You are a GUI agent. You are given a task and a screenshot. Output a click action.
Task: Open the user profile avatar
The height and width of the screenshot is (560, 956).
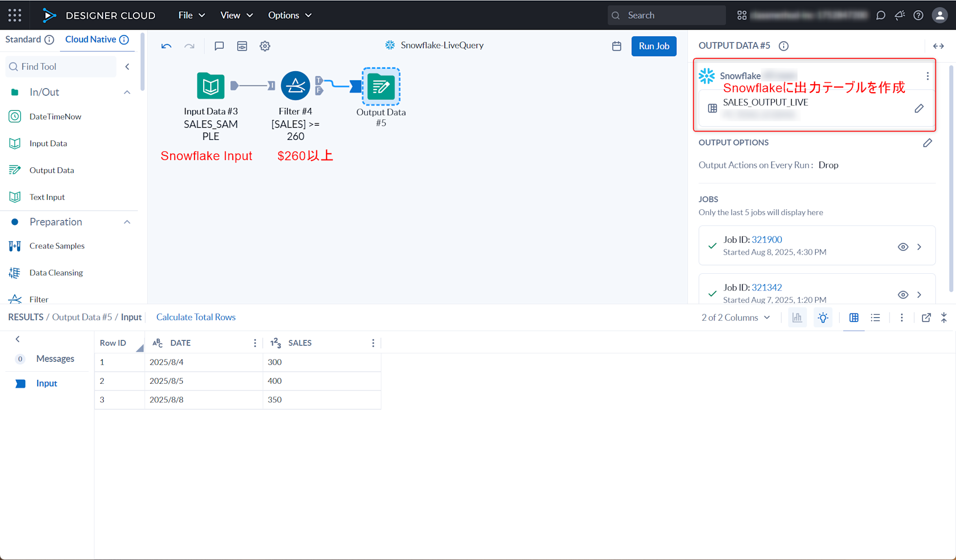[x=940, y=15]
